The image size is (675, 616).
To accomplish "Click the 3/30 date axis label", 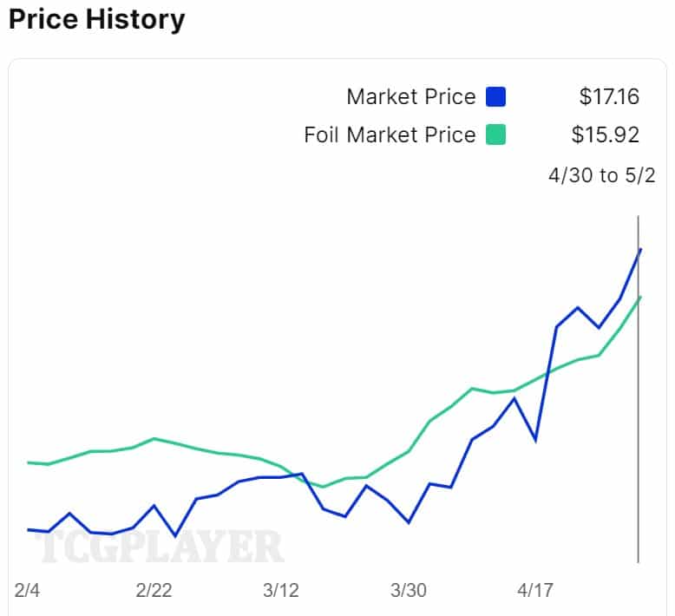I will (x=408, y=591).
